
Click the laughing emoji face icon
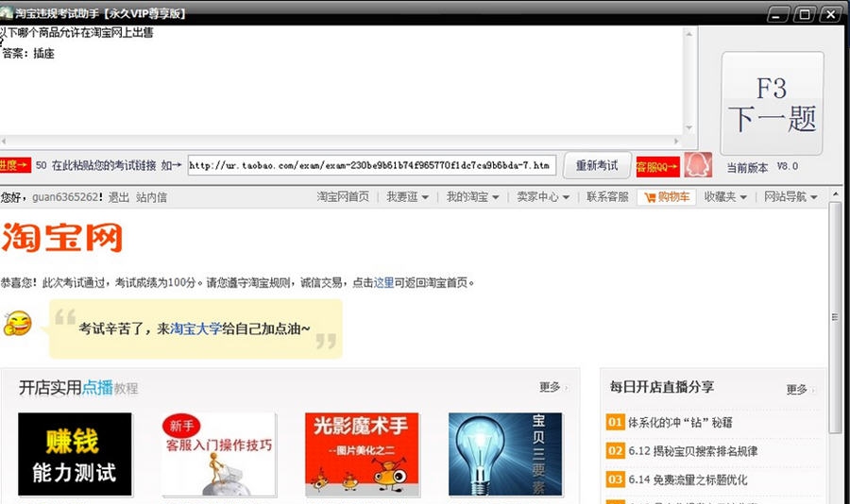tap(17, 324)
